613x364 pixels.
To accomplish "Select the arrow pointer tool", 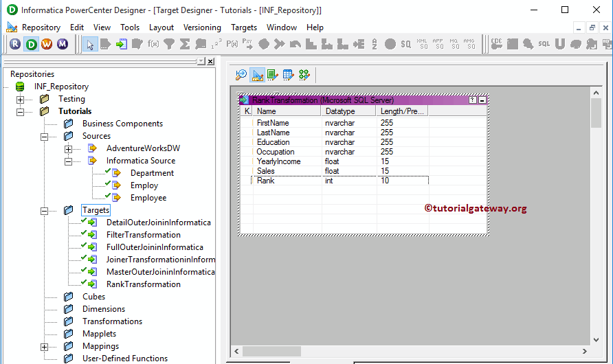I will point(90,44).
